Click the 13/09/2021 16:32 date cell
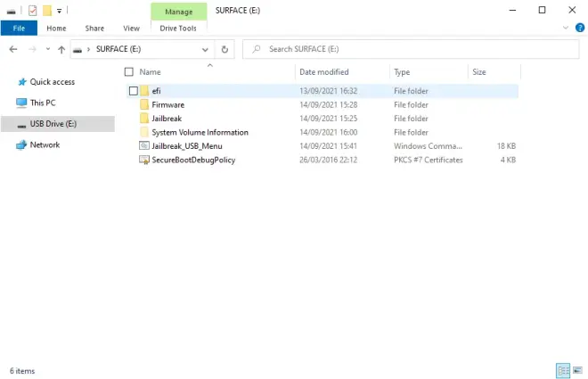The image size is (588, 379). [328, 91]
